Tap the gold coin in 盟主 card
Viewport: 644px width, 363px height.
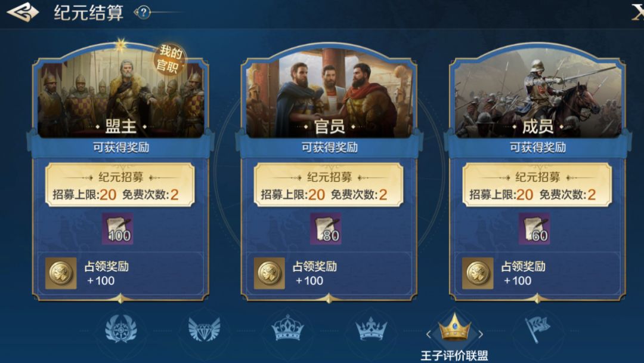click(x=61, y=273)
